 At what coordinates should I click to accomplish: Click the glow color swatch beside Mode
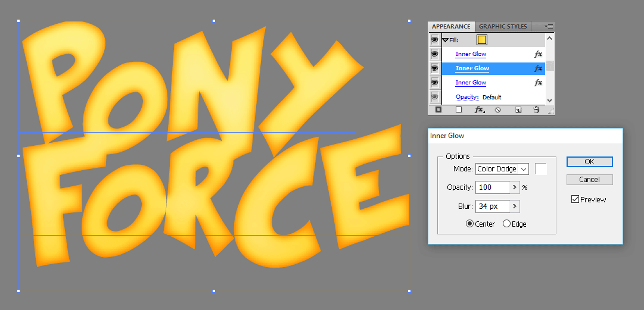(541, 169)
